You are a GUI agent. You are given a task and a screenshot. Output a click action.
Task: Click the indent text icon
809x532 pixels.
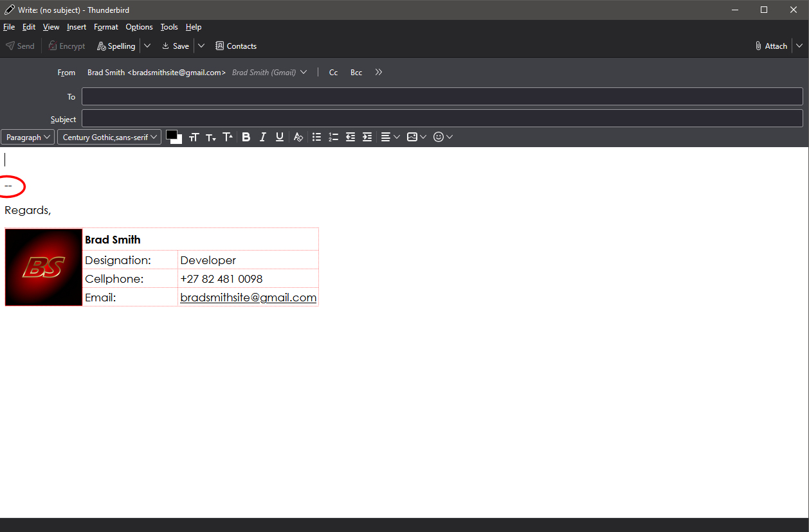point(367,137)
